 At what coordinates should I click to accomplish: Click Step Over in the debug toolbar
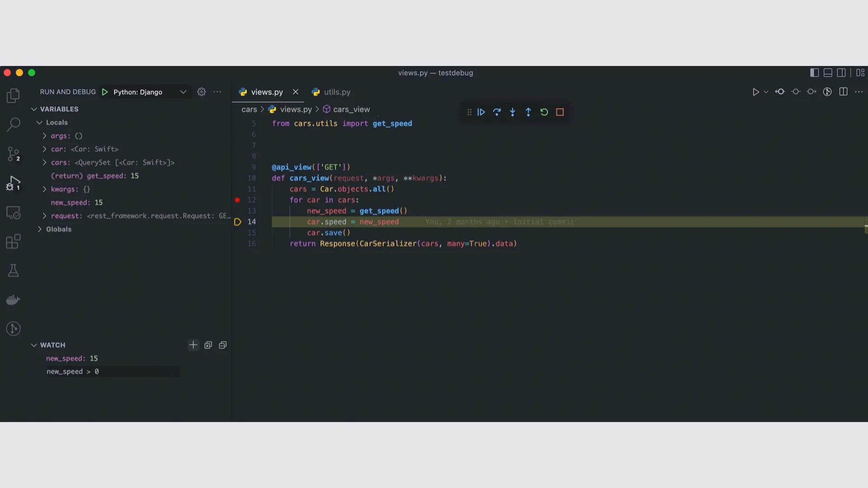pyautogui.click(x=497, y=112)
